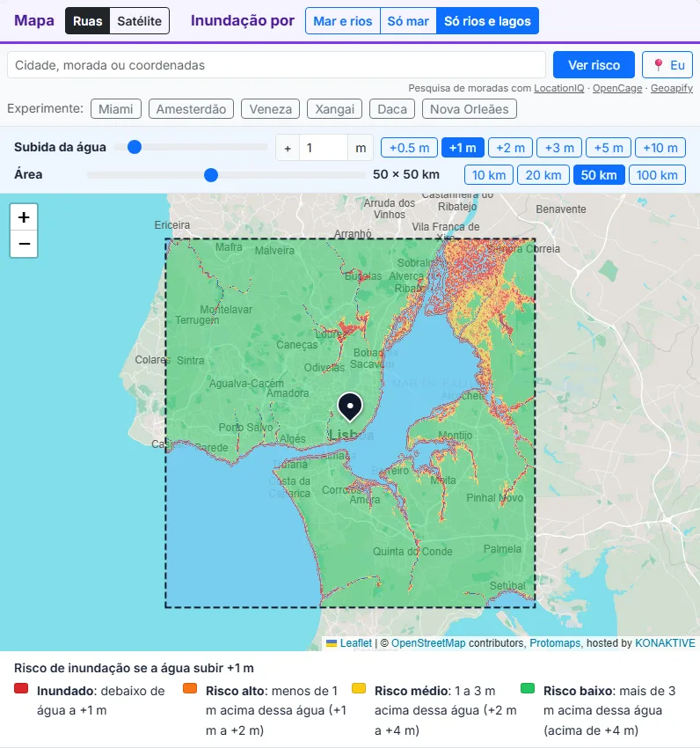
Task: Focus the city or address search field
Action: click(x=276, y=65)
